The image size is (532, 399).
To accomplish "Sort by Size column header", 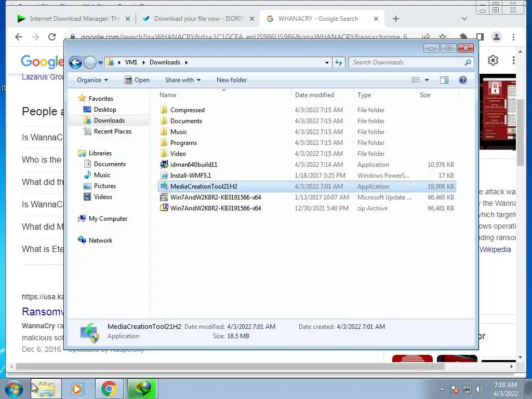I will pyautogui.click(x=437, y=95).
